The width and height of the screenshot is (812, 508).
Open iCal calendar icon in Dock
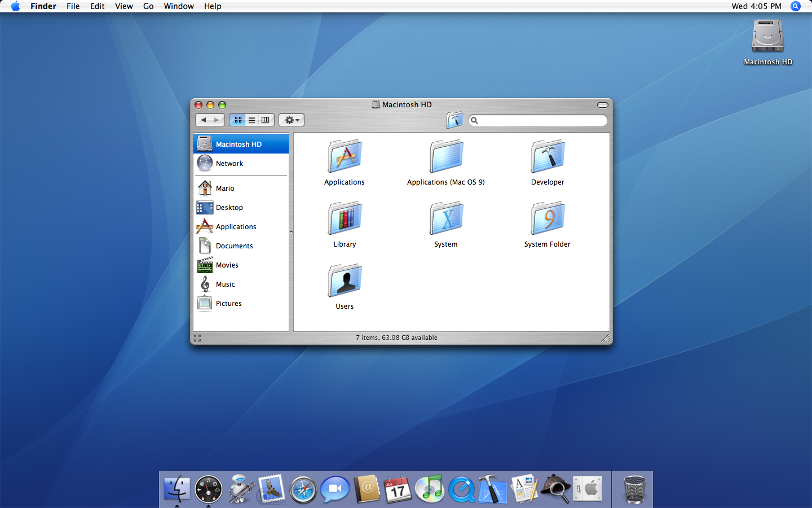coord(398,489)
